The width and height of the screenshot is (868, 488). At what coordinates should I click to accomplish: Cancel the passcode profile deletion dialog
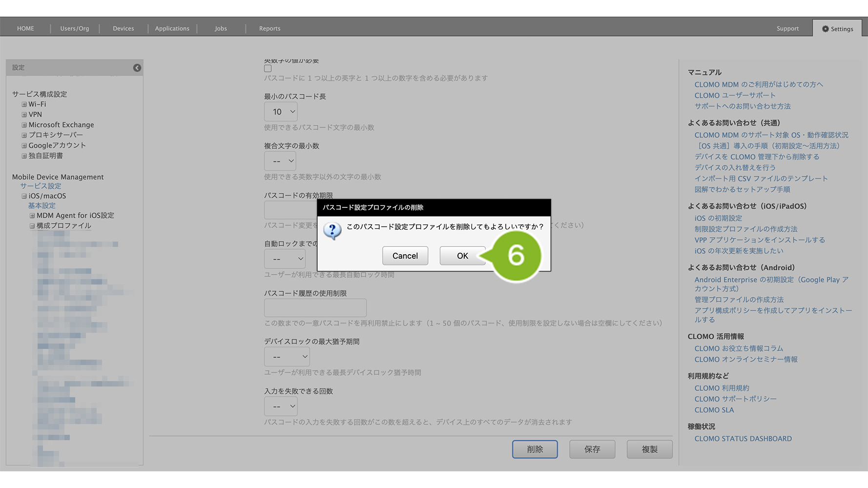[x=405, y=256]
